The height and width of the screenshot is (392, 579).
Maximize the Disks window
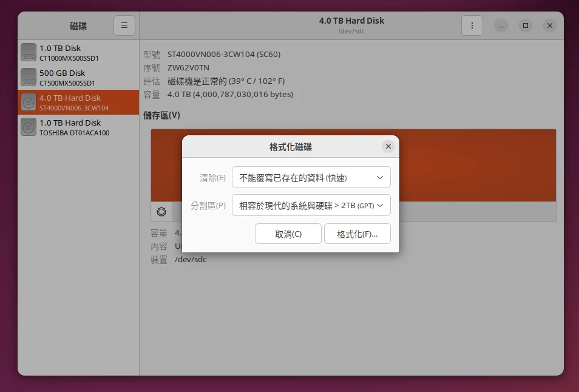coord(525,25)
